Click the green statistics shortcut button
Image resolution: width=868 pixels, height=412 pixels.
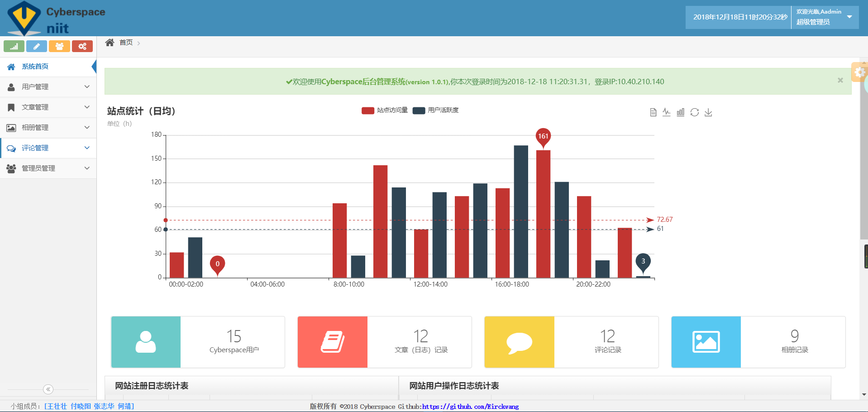coord(14,46)
